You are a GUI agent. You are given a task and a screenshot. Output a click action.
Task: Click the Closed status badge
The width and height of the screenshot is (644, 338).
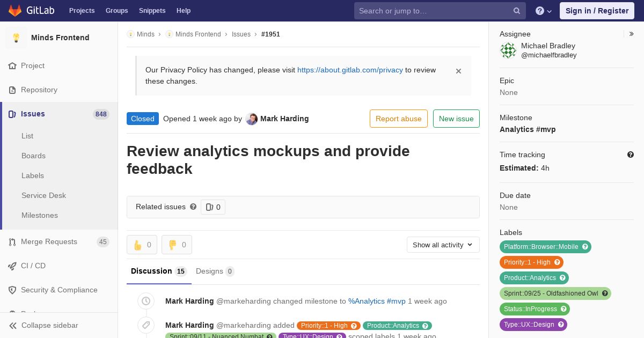pos(143,119)
